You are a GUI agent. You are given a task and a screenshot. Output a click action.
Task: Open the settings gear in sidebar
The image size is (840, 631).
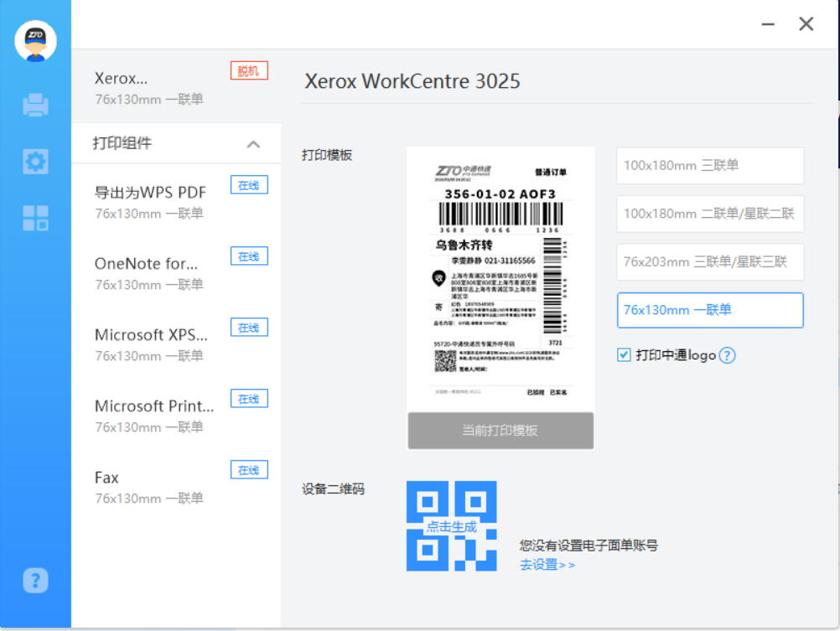[x=35, y=161]
